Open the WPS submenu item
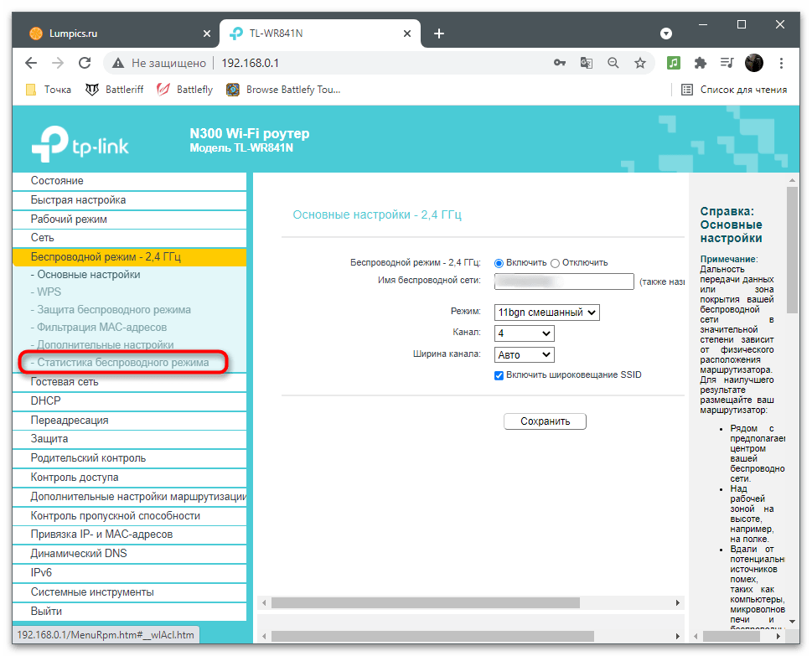Image resolution: width=812 pixels, height=656 pixels. click(x=46, y=292)
